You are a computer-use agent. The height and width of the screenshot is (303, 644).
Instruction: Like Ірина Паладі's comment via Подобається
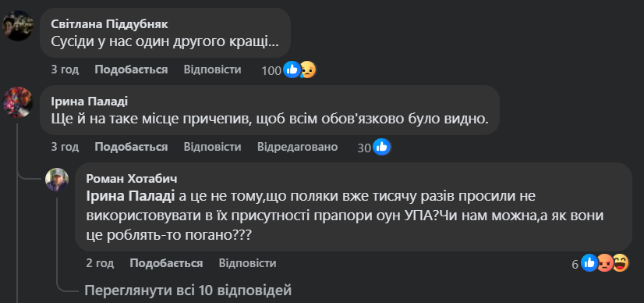(131, 147)
